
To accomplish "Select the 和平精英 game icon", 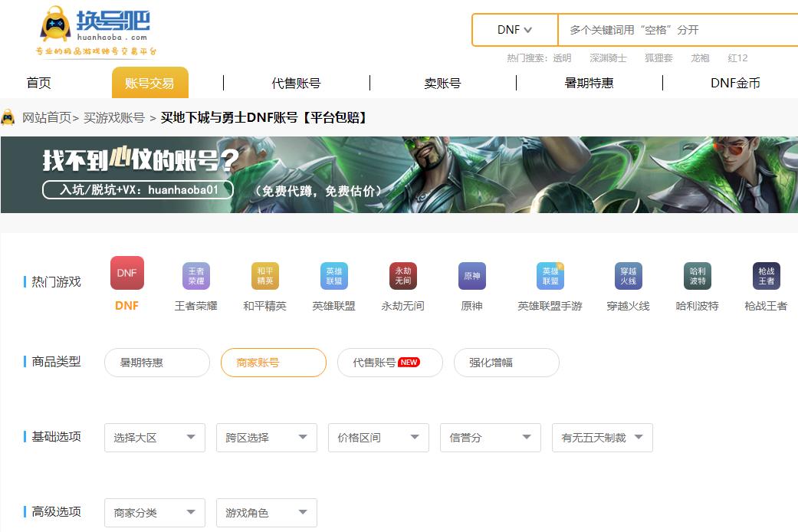I will coord(264,273).
